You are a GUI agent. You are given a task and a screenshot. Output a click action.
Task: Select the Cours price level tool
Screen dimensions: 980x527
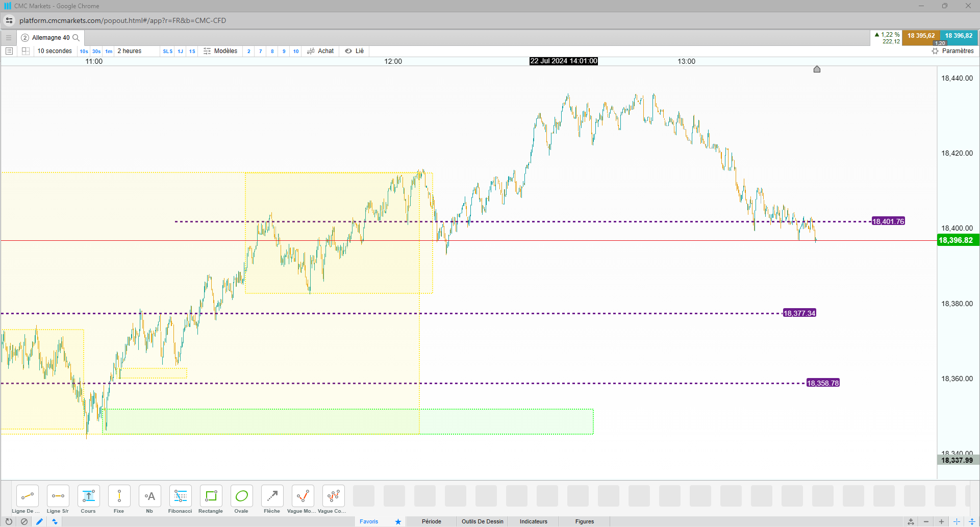tap(88, 499)
